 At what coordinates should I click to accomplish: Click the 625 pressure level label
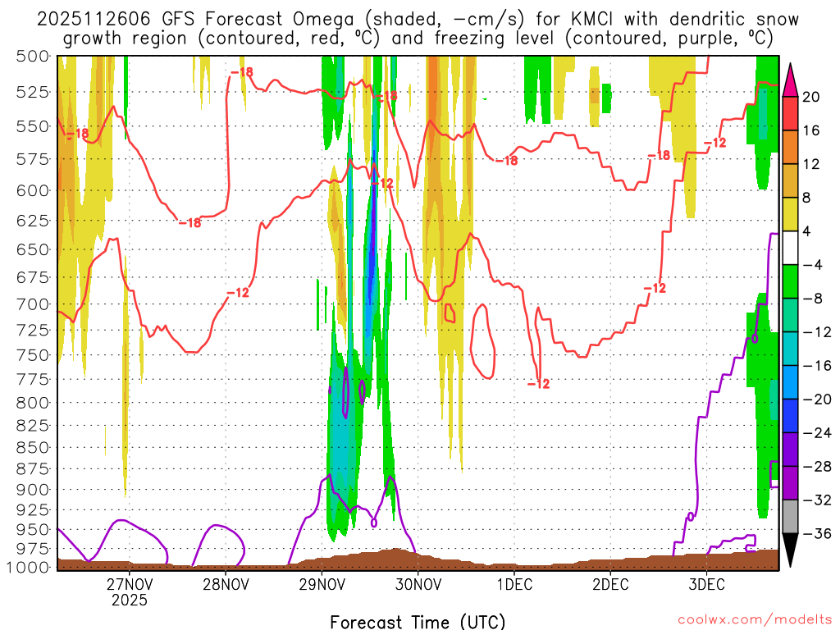[33, 220]
